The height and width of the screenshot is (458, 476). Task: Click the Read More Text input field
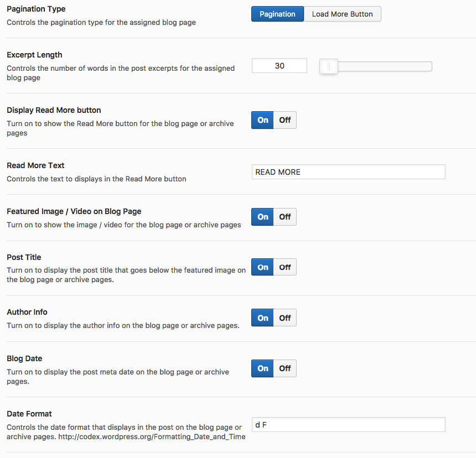348,172
